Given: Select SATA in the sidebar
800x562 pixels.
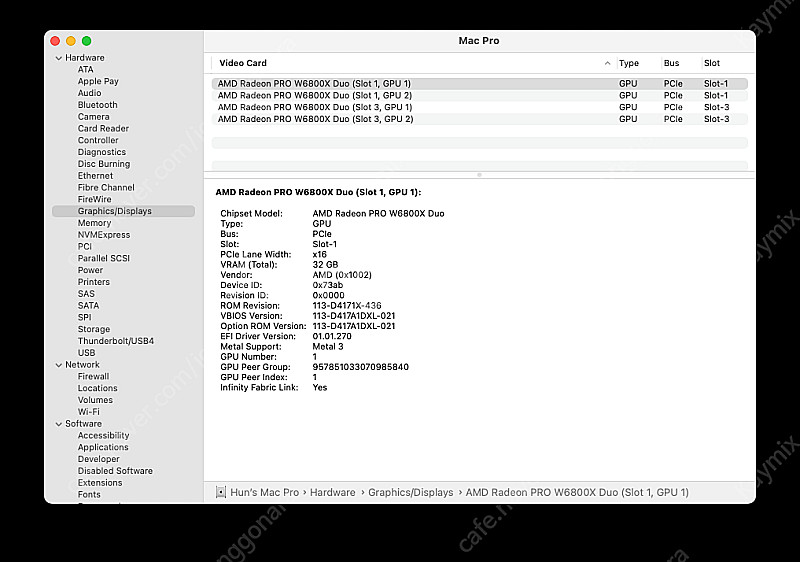Looking at the screenshot, I should [x=88, y=305].
